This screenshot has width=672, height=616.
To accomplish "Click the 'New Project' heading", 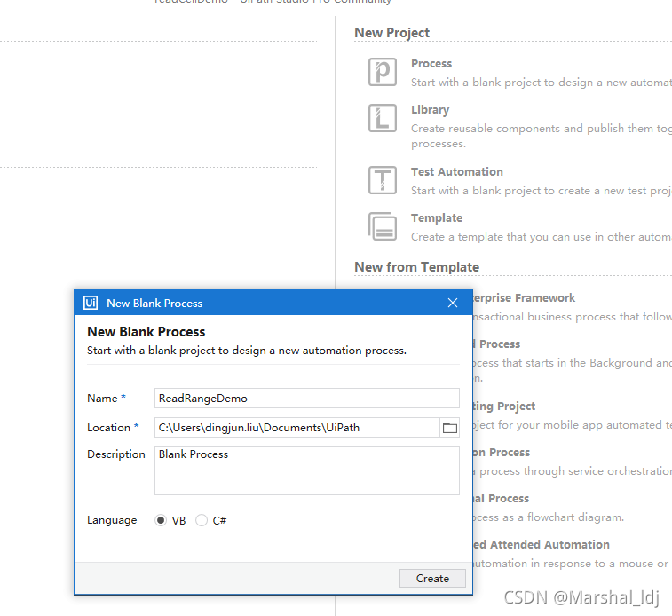I will [x=391, y=33].
